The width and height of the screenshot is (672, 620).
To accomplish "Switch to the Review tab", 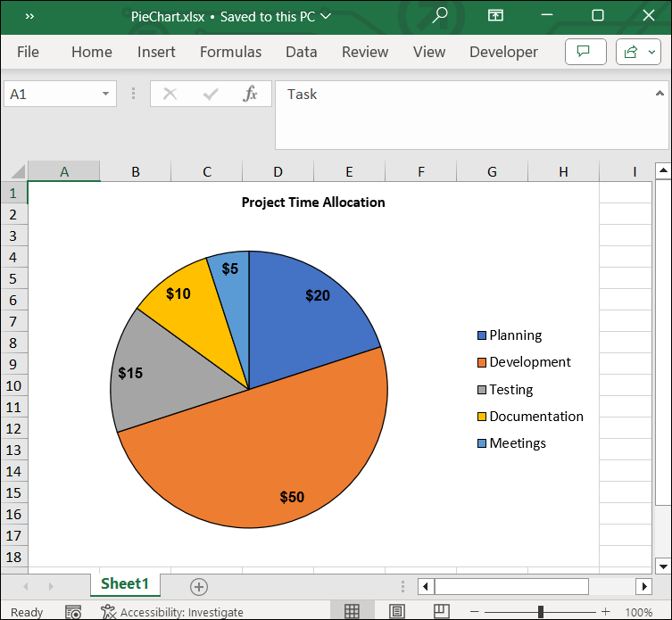I will [365, 52].
